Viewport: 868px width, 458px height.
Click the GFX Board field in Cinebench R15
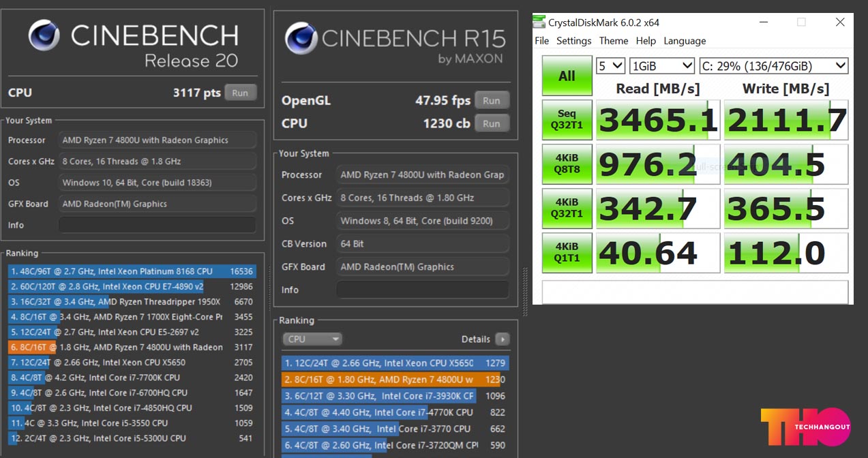pos(423,266)
